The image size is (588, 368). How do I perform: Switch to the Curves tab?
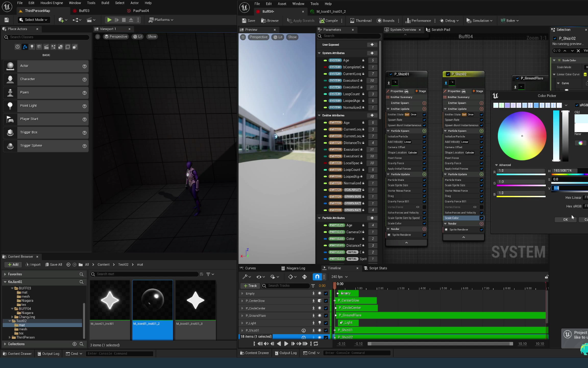point(248,268)
